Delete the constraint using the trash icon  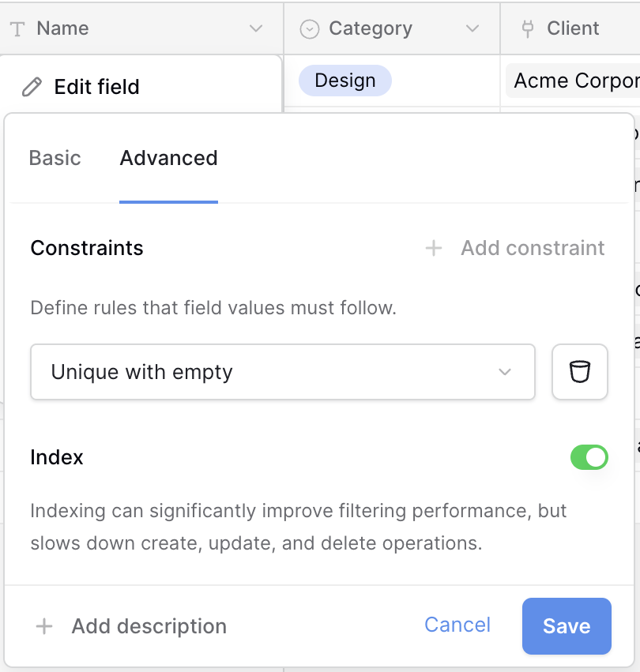point(580,372)
